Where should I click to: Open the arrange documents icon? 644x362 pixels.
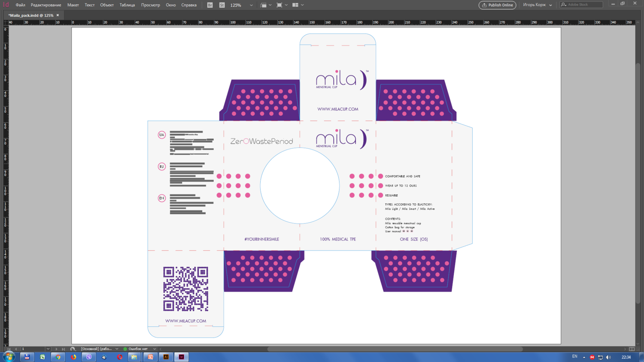295,5
